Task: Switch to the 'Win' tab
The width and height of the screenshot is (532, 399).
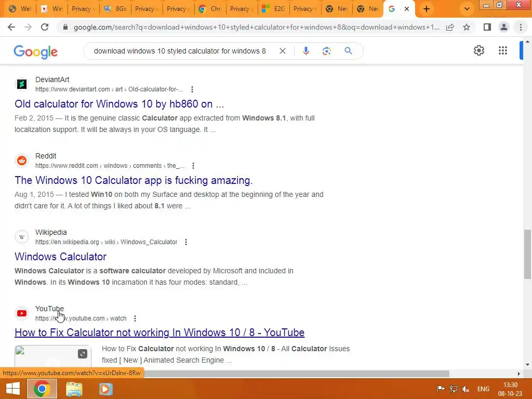Action: (x=51, y=9)
